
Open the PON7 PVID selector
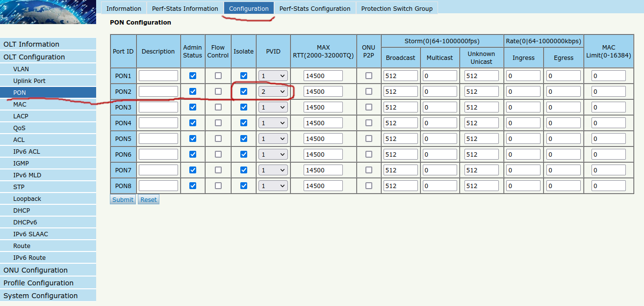tap(273, 170)
